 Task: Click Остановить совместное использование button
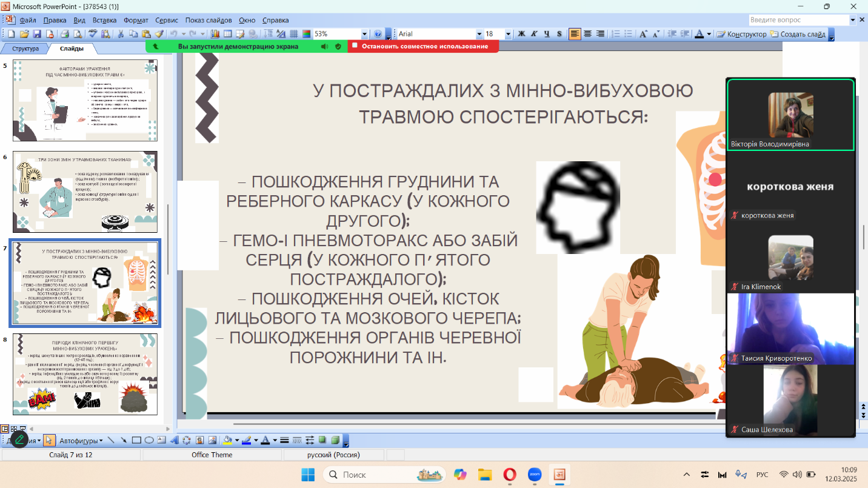pyautogui.click(x=424, y=46)
